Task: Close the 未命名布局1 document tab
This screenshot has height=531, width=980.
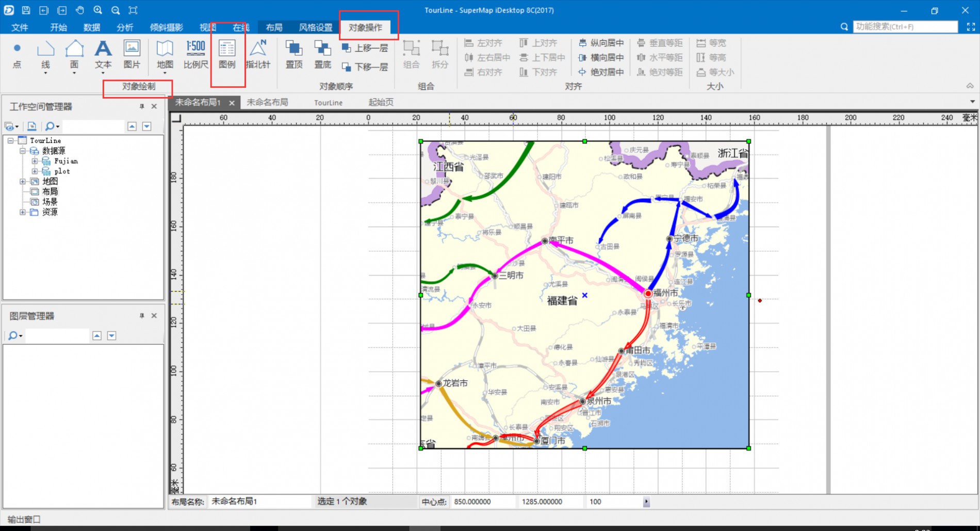Action: pyautogui.click(x=232, y=103)
